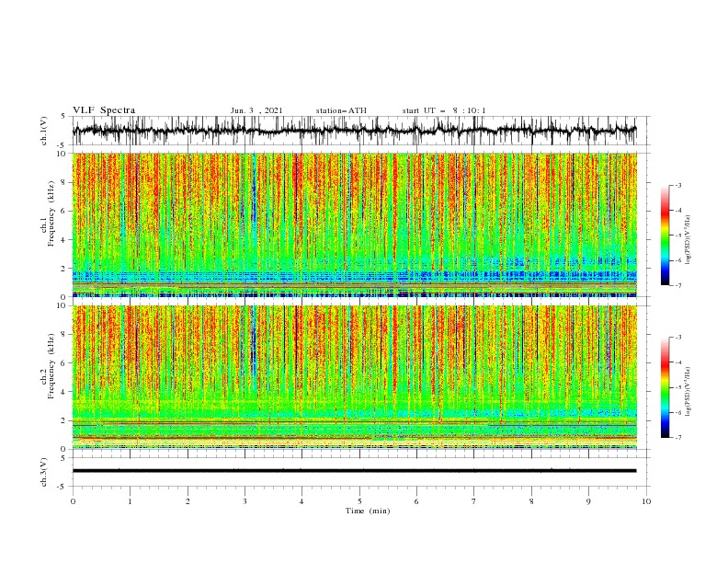This screenshot has width=728, height=563.
Task: Click time axis tick label "7"
Action: pos(474,501)
